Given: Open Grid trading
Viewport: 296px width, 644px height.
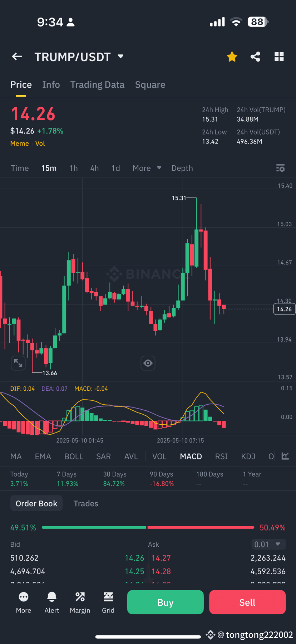Looking at the screenshot, I should [x=108, y=602].
